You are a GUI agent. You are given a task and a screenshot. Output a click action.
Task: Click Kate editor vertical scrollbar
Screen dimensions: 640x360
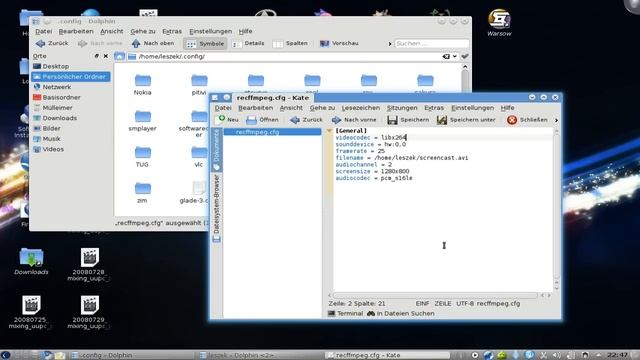[x=556, y=208]
